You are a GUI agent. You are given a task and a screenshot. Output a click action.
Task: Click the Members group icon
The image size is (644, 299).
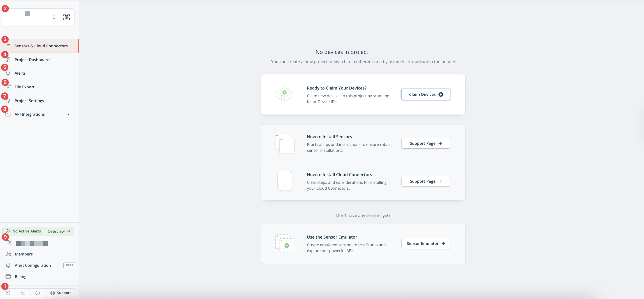[8, 254]
